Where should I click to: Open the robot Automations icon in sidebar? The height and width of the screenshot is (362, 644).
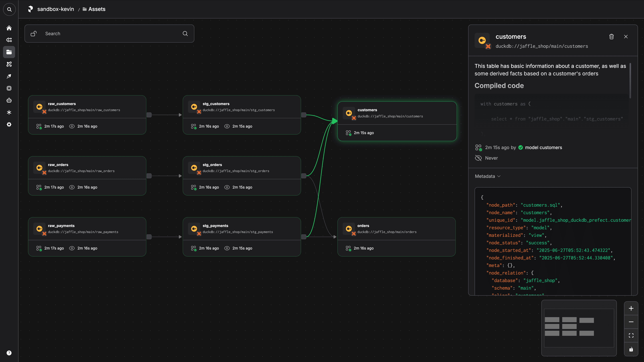9,100
